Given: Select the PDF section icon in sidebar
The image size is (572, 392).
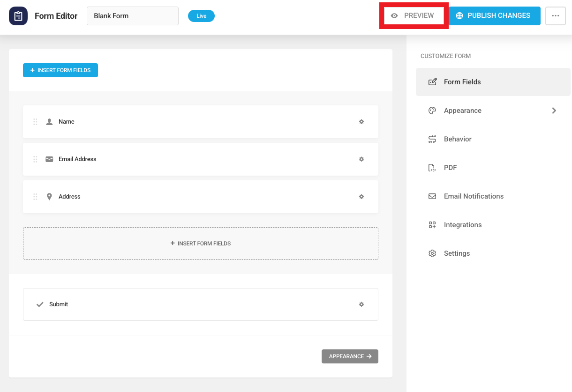Looking at the screenshot, I should (x=432, y=167).
